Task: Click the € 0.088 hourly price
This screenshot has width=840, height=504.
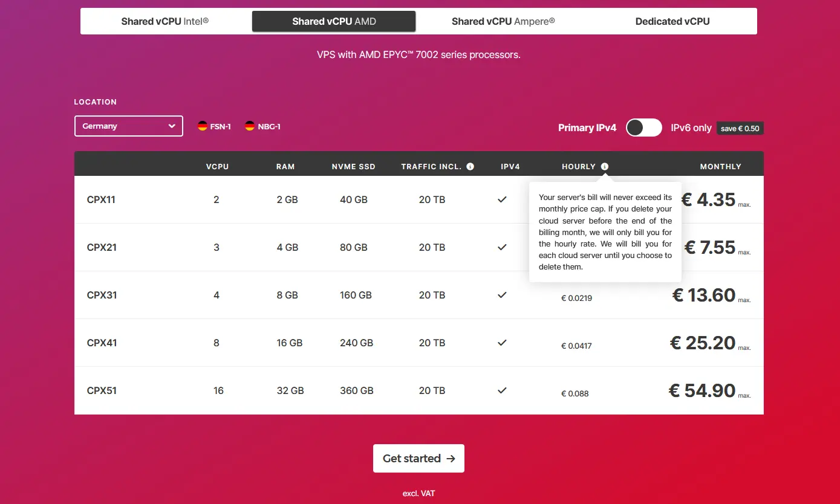Action: pyautogui.click(x=575, y=393)
